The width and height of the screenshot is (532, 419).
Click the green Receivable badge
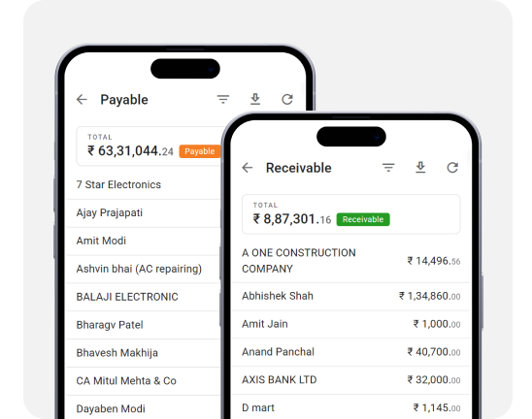point(363,219)
